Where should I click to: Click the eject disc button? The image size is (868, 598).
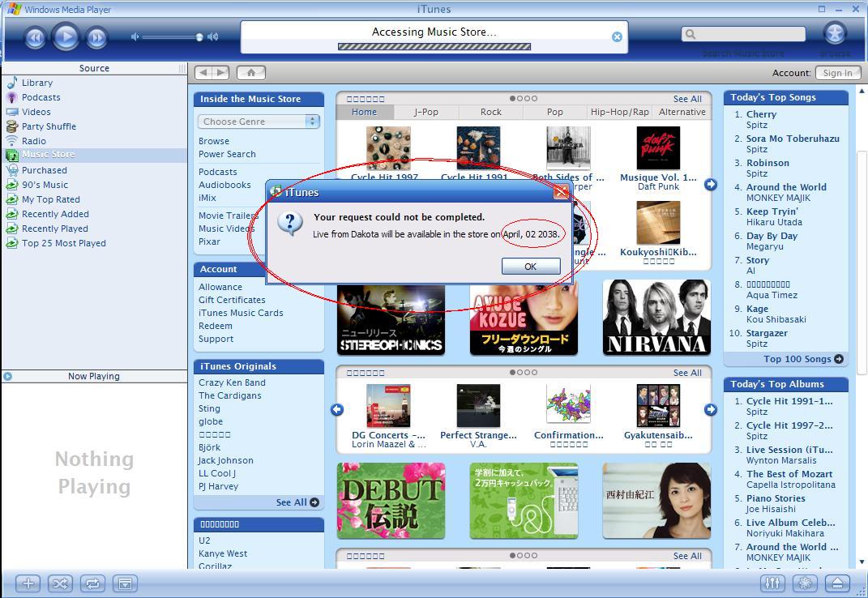(838, 583)
